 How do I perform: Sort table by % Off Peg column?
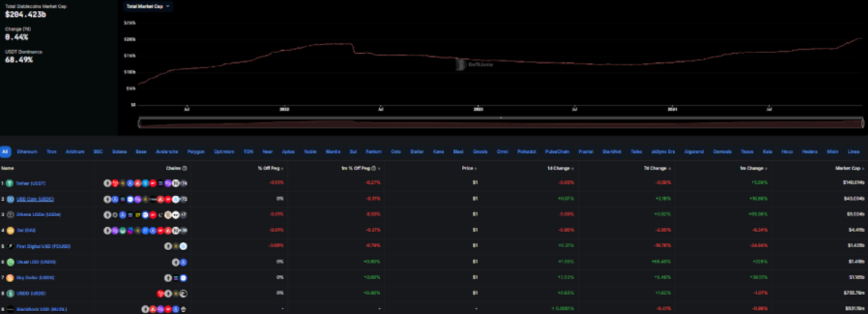pyautogui.click(x=270, y=168)
